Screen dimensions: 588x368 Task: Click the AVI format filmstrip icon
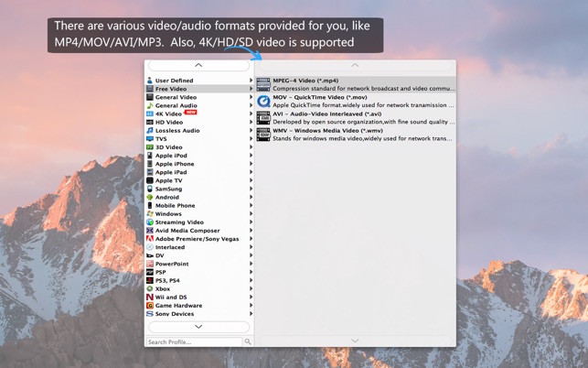[263, 118]
